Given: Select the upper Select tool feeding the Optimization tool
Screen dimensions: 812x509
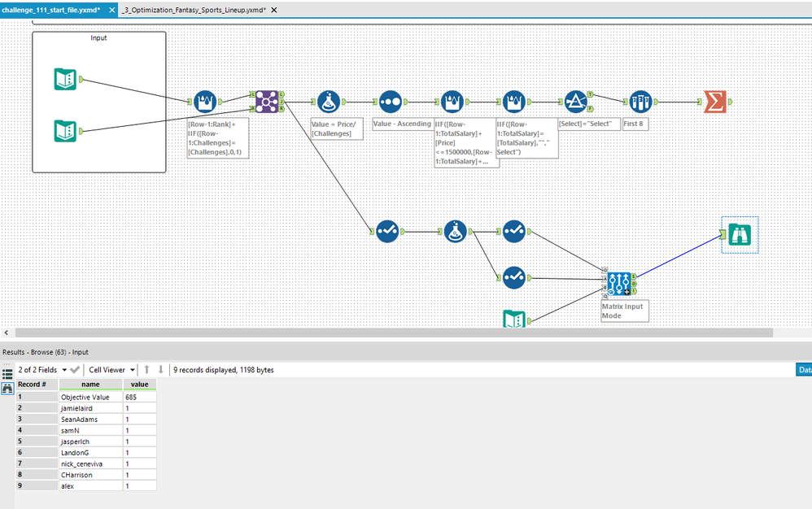Looking at the screenshot, I should 513,232.
